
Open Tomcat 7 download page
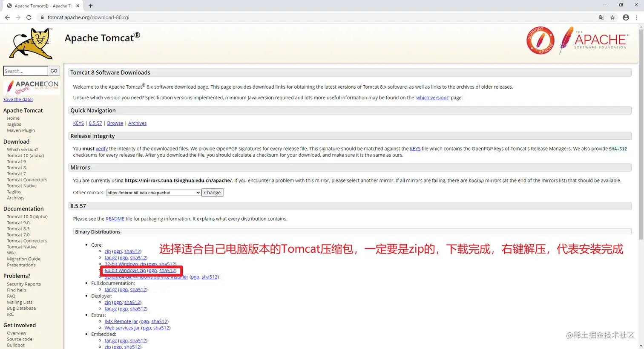tap(16, 174)
